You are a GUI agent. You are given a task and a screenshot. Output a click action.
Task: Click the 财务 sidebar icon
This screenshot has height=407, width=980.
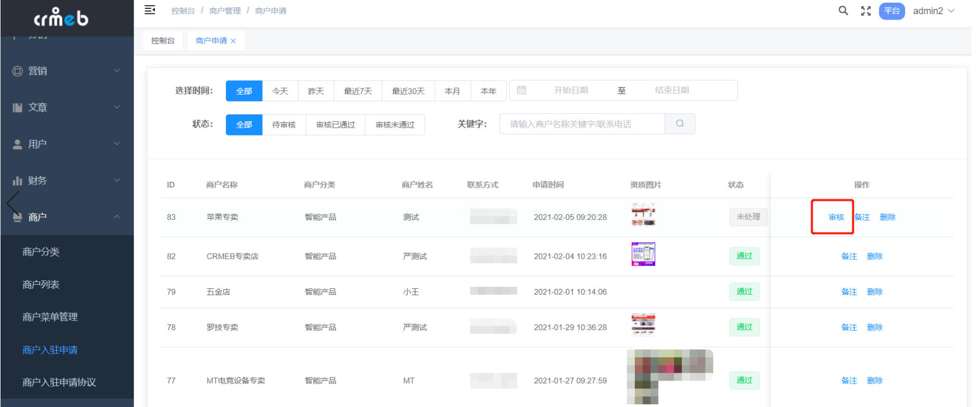[17, 181]
